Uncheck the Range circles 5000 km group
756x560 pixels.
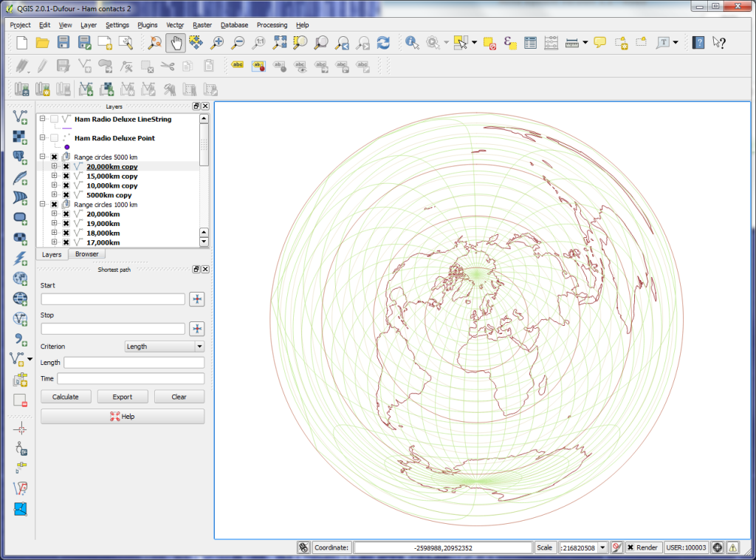(x=55, y=157)
